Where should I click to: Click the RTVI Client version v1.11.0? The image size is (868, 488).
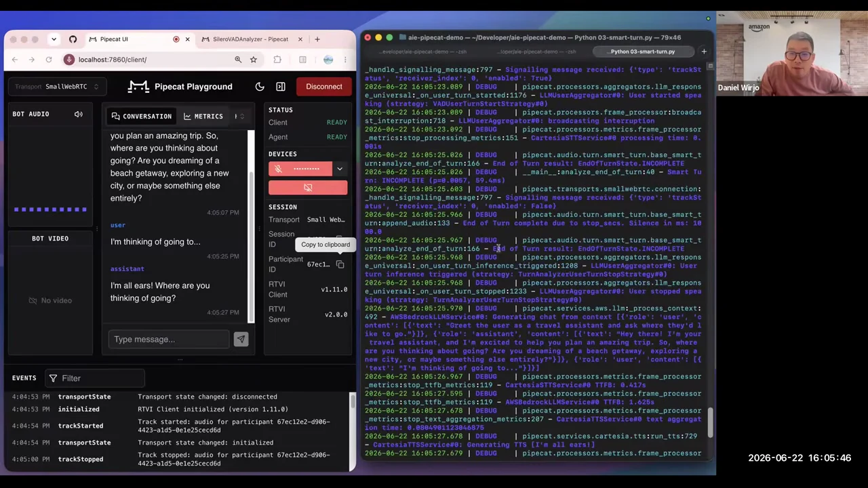pos(334,289)
